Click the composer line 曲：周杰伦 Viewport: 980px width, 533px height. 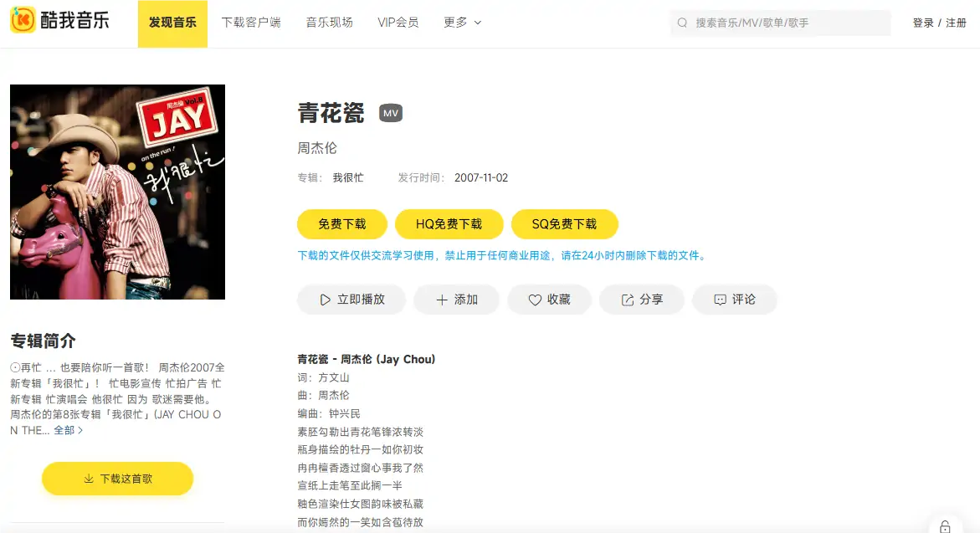pyautogui.click(x=323, y=396)
